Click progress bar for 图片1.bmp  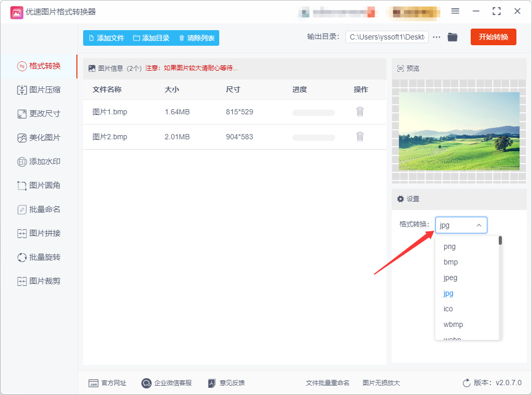click(313, 113)
